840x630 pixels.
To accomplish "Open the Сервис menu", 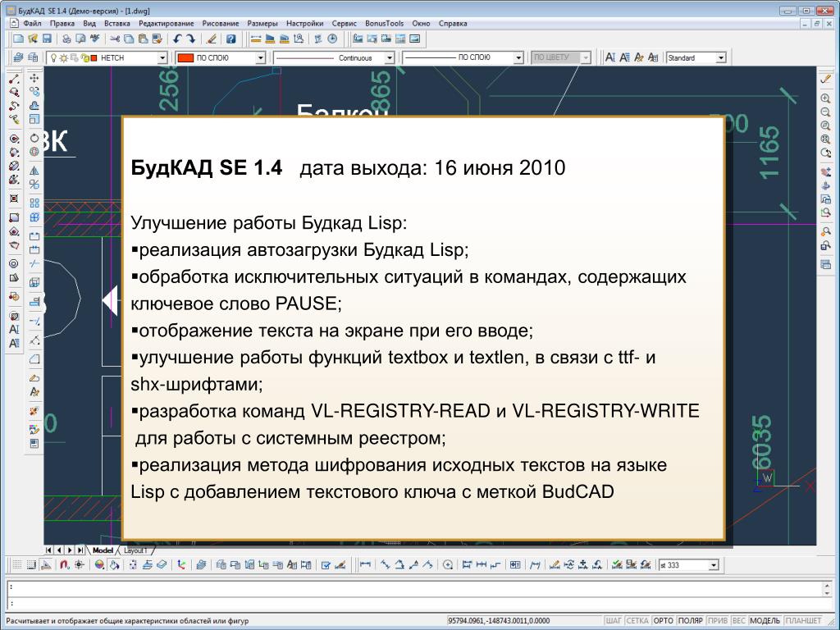I will 344,24.
